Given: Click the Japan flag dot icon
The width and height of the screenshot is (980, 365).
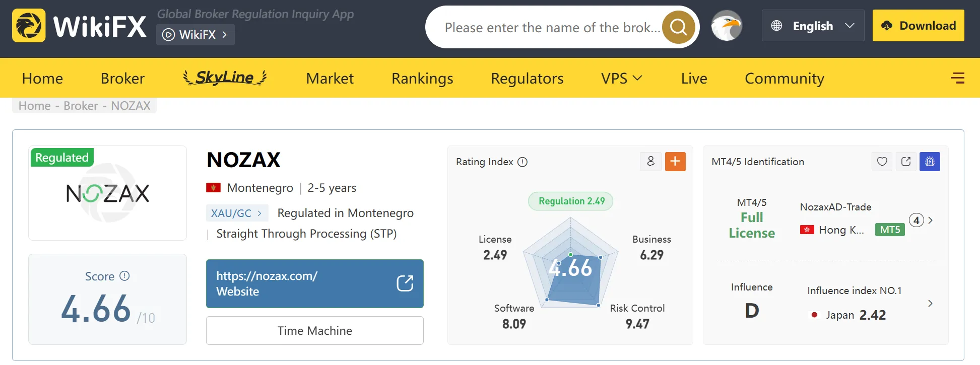Looking at the screenshot, I should pos(814,315).
